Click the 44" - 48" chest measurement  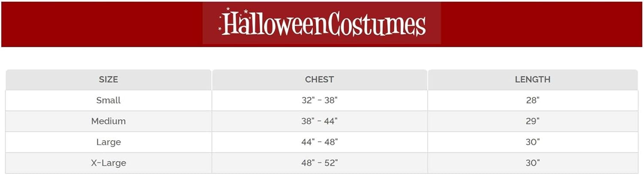tap(319, 142)
